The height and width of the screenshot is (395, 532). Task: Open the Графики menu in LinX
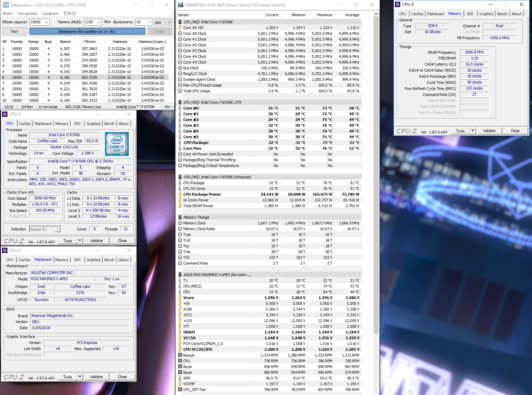tap(50, 14)
